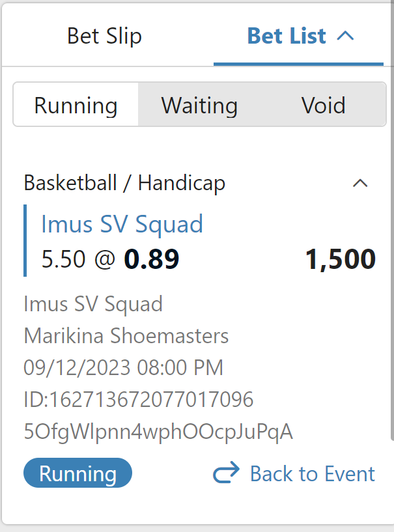Click the Marikina Shoemasters team name
The image size is (394, 532).
tap(126, 335)
